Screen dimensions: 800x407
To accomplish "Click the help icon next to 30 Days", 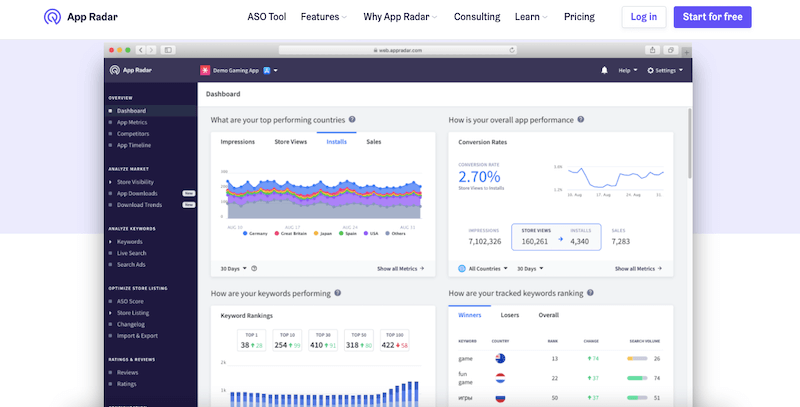I will coord(254,268).
